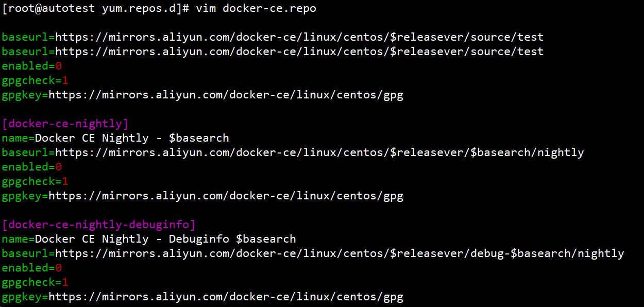Click enabled=0 in the [docker-ce-nightly] section
The height and width of the screenshot is (307, 644).
pyautogui.click(x=32, y=167)
